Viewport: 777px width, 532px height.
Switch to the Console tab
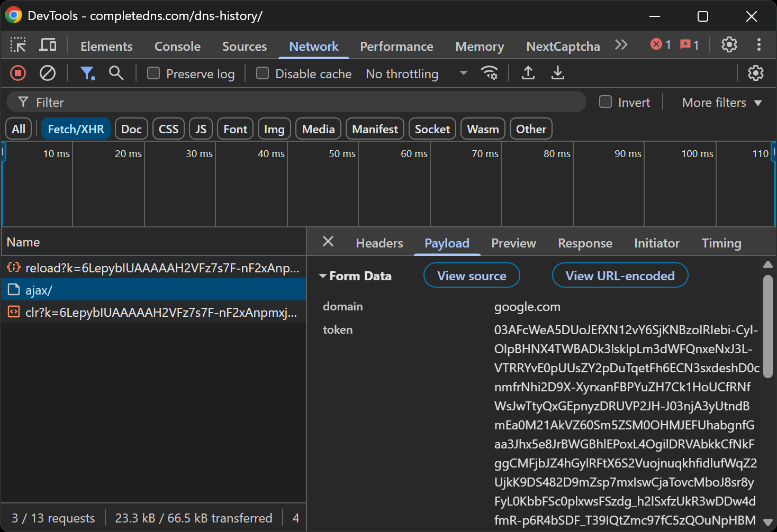[177, 47]
